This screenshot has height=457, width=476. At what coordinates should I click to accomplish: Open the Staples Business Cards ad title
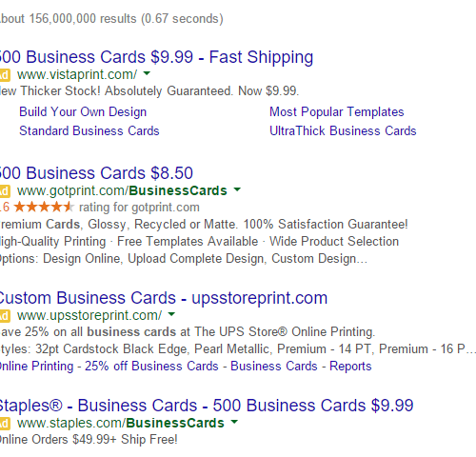pos(207,406)
